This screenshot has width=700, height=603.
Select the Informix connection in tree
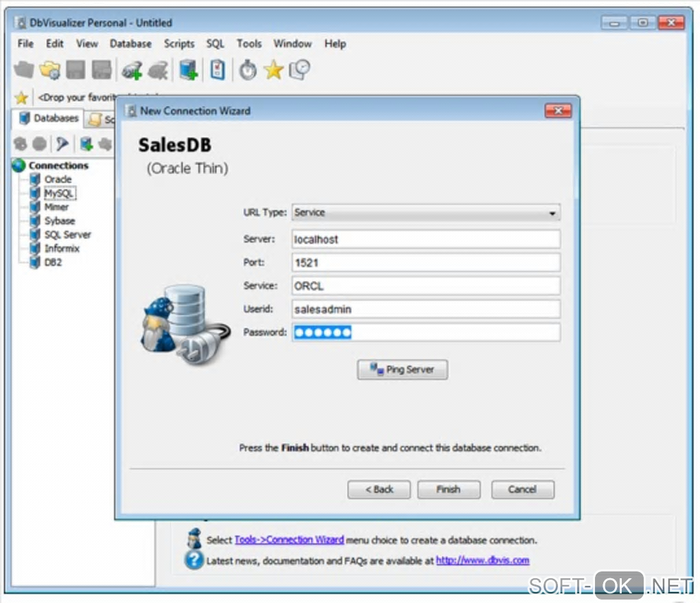pos(62,249)
